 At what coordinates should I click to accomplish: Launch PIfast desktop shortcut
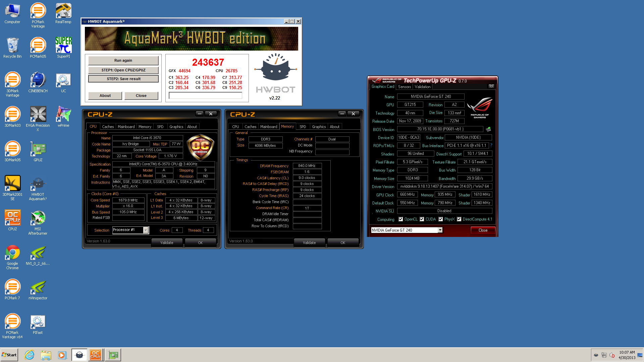pos(38,324)
